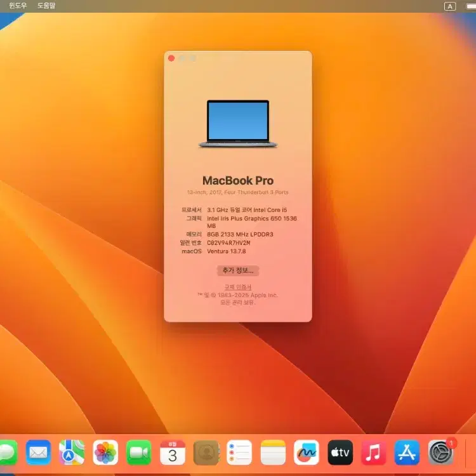The width and height of the screenshot is (476, 476).
Task: Open the Notes app icon
Action: point(273,453)
